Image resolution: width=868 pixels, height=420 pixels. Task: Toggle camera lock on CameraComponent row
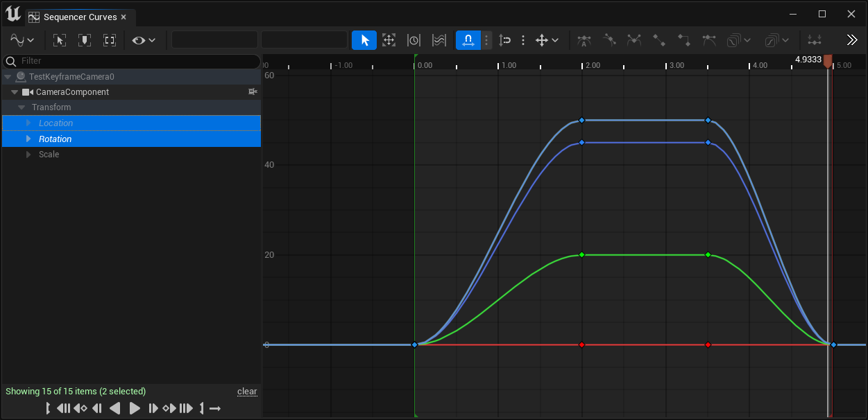tap(253, 92)
